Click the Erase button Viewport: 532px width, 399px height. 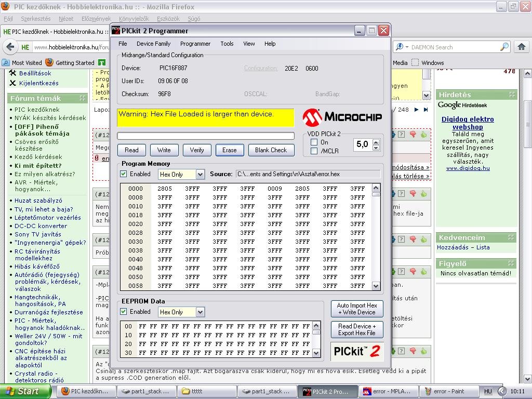[x=229, y=150]
